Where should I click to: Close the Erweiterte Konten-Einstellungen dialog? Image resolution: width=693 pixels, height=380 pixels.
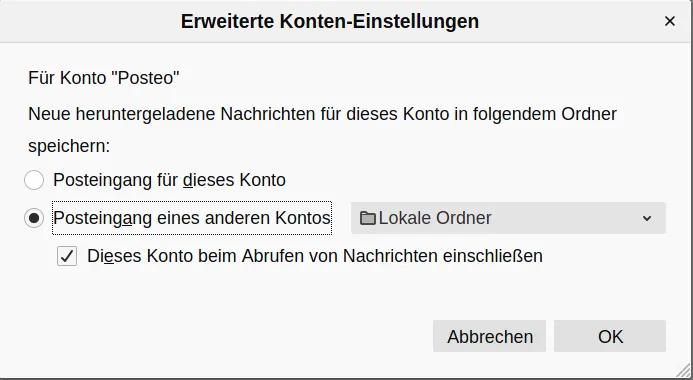point(670,21)
